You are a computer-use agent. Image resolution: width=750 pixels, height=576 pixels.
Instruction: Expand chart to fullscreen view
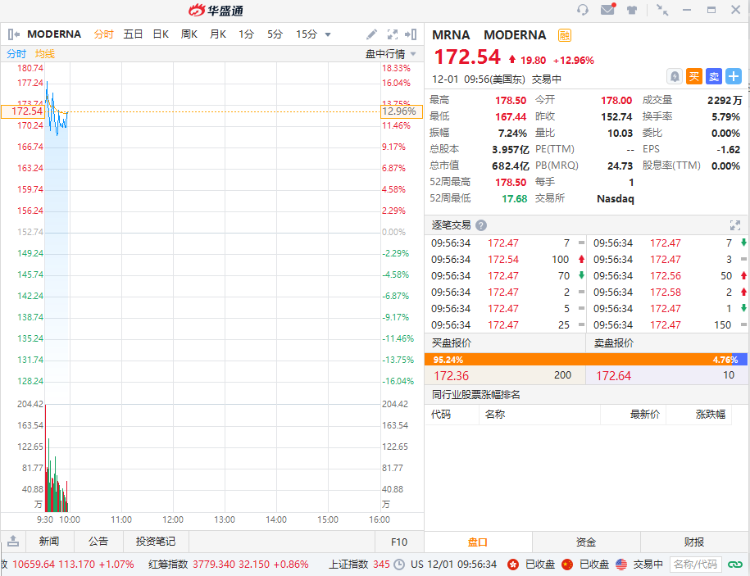pos(392,34)
